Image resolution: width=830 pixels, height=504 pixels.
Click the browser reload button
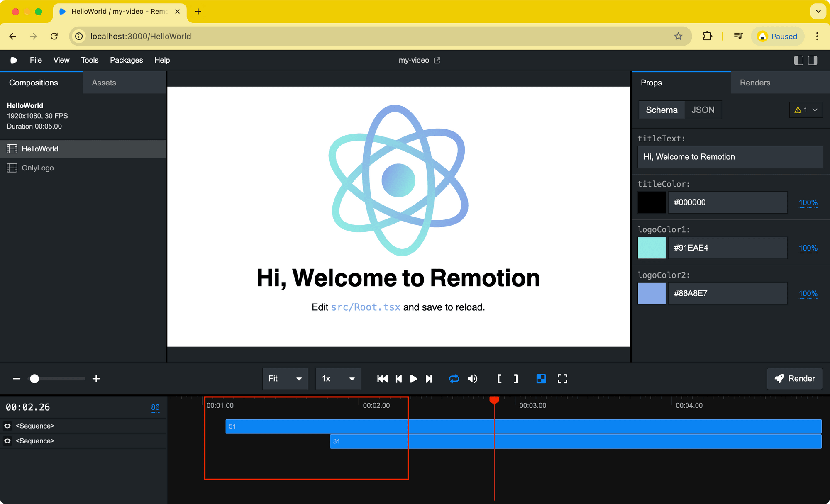coord(54,36)
